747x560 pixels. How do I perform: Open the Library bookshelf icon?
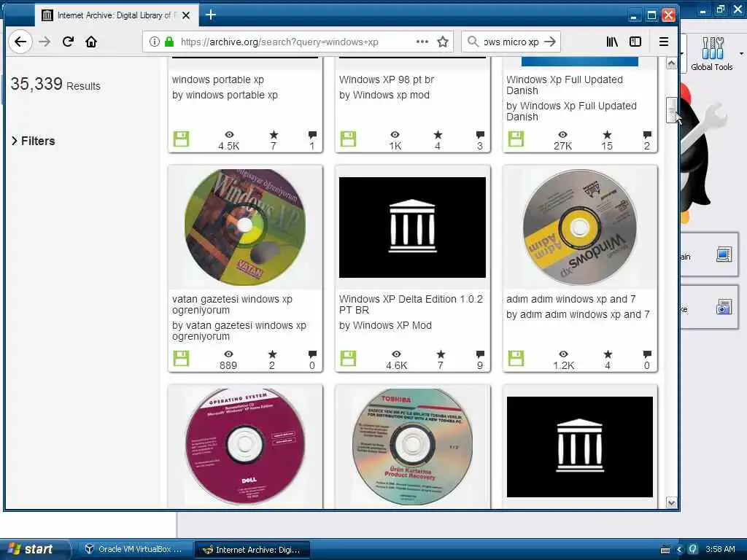point(612,42)
